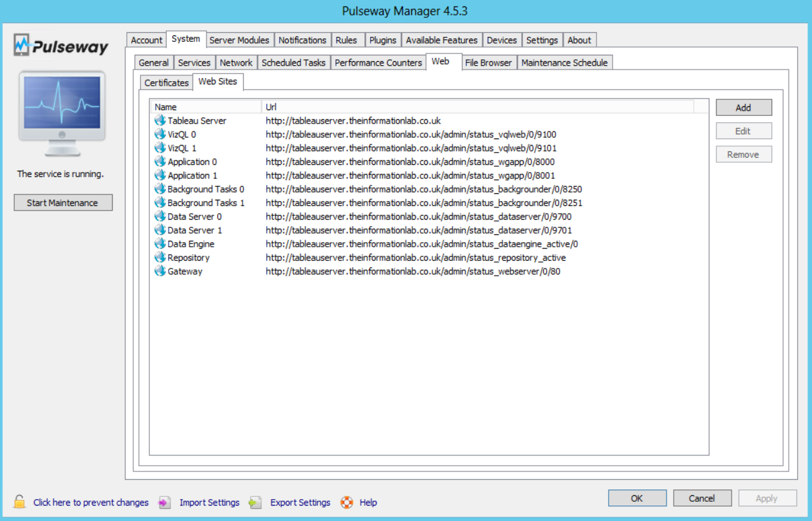Switch to the Available Features tab
Image resolution: width=812 pixels, height=521 pixels.
point(442,40)
